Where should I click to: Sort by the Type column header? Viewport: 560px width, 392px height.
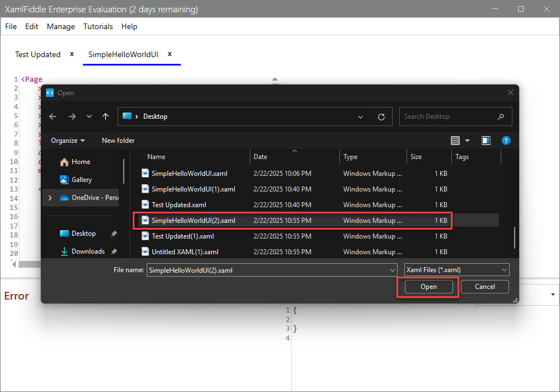point(351,157)
